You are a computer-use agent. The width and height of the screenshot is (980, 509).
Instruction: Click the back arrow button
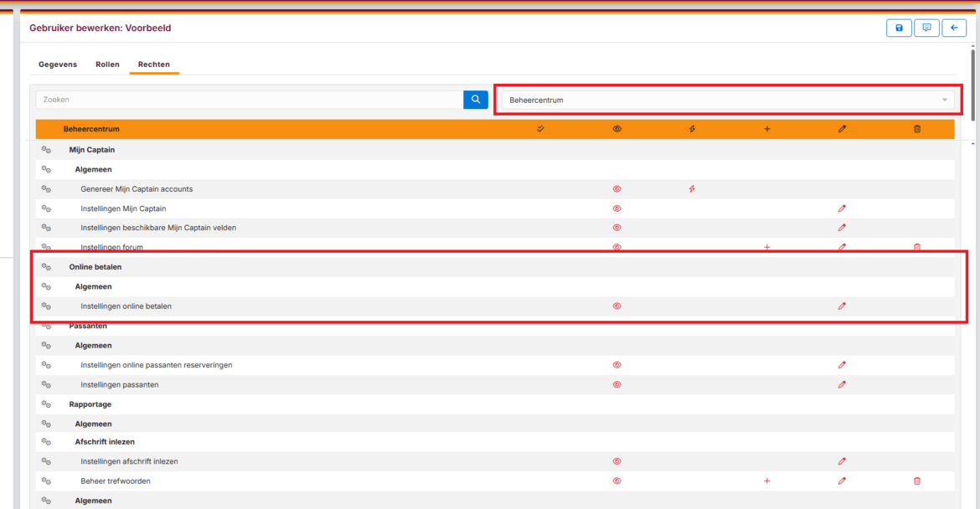954,28
